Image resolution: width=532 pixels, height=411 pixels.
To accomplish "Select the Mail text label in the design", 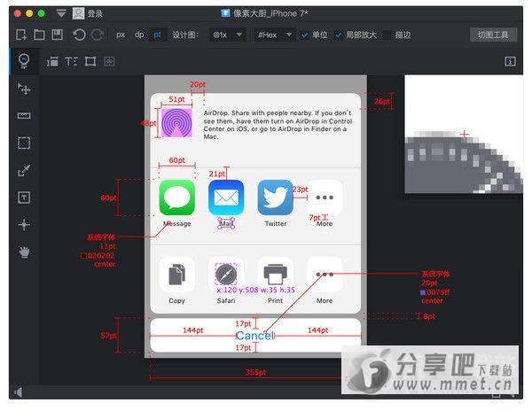I will [x=226, y=223].
